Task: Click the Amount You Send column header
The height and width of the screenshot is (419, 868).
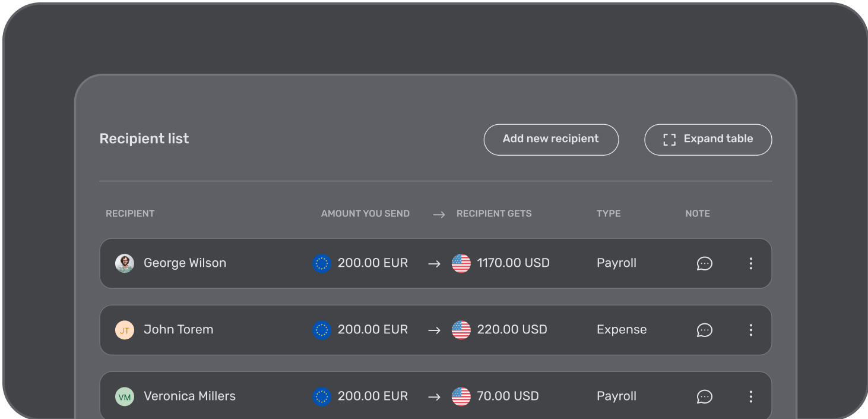Action: pos(365,213)
